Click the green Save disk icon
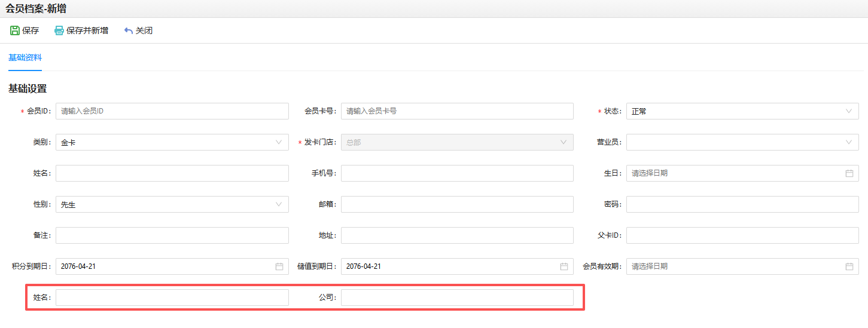868x328 pixels. (14, 30)
